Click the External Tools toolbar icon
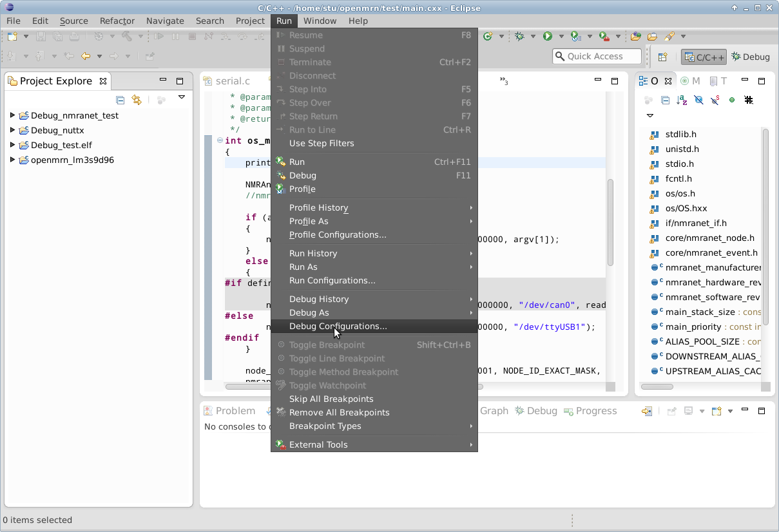Viewport: 779px width, 532px height. click(604, 37)
